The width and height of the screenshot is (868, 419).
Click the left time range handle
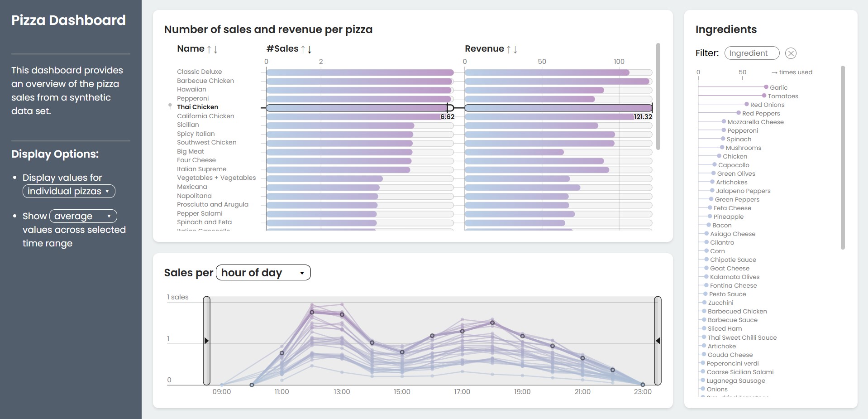[206, 341]
